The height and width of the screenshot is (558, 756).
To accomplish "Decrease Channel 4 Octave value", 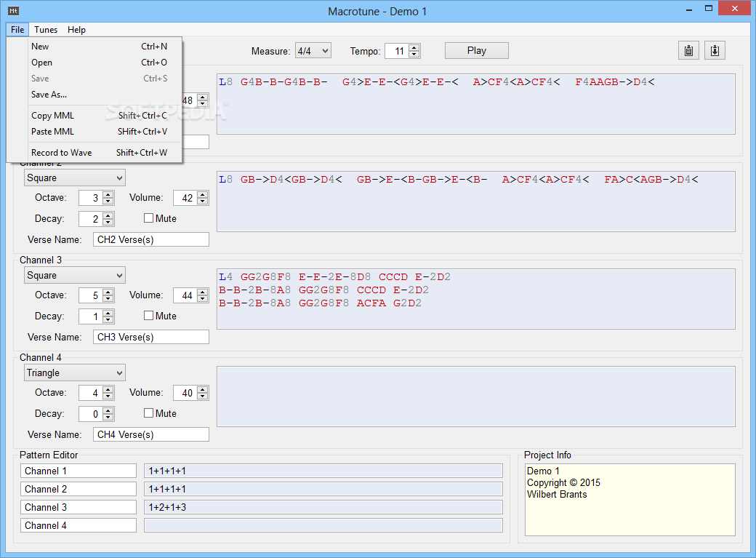I will [x=108, y=396].
